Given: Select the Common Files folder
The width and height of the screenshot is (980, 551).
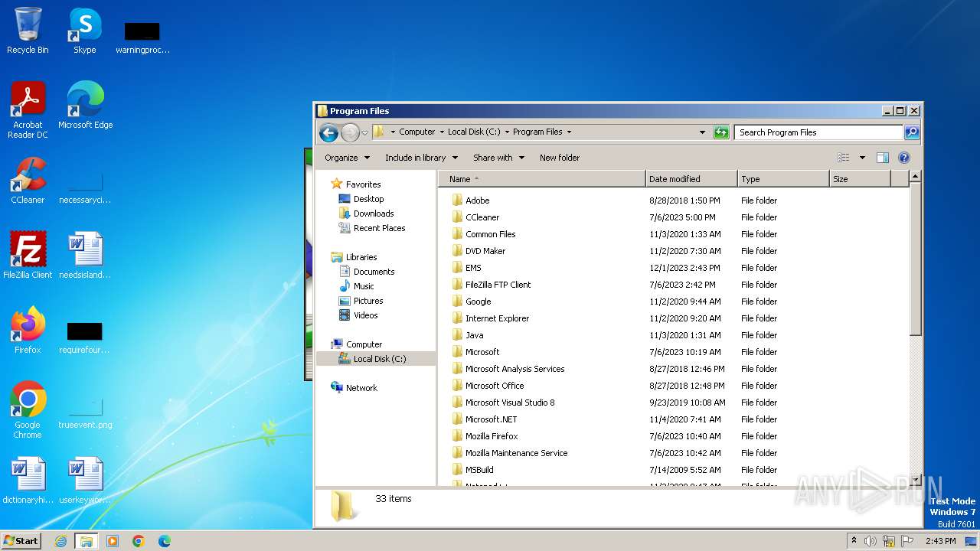Looking at the screenshot, I should click(490, 234).
